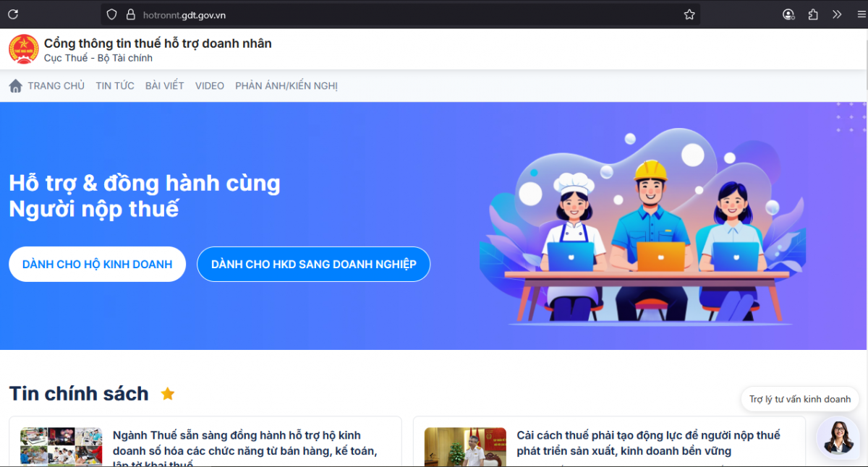
Task: Click the star next to Tin chính sách
Action: point(167,393)
